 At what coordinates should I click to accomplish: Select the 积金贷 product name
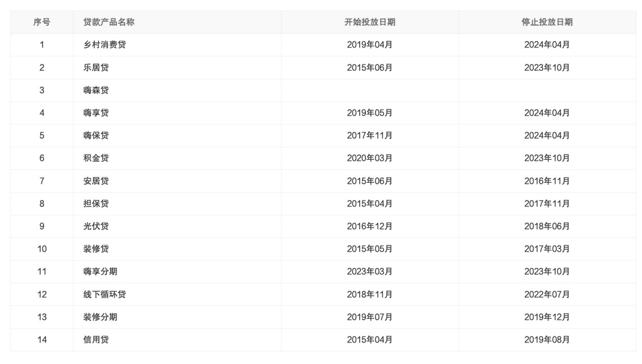96,158
